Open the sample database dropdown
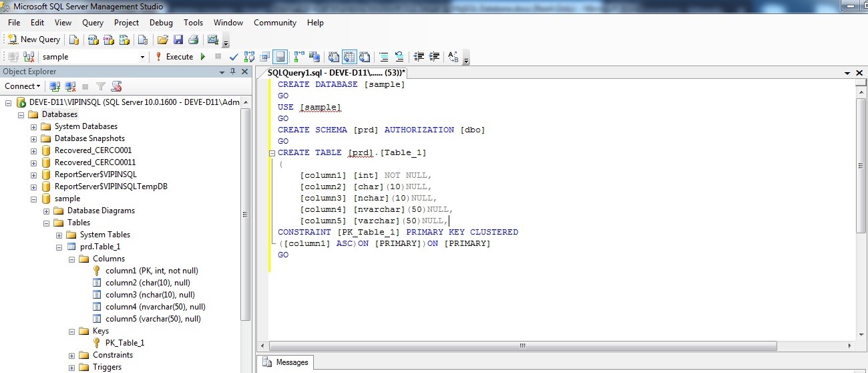Image resolution: width=868 pixels, height=373 pixels. (x=142, y=57)
